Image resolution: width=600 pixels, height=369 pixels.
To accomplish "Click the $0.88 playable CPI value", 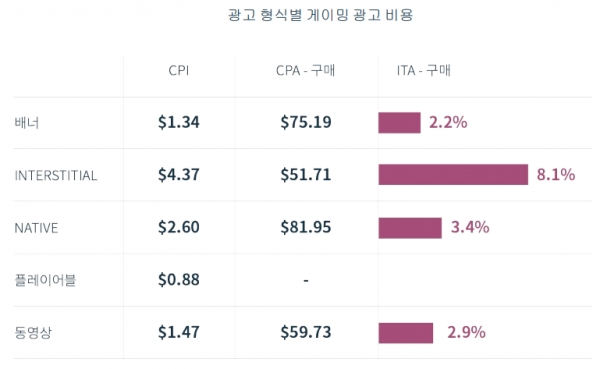I will coord(179,280).
